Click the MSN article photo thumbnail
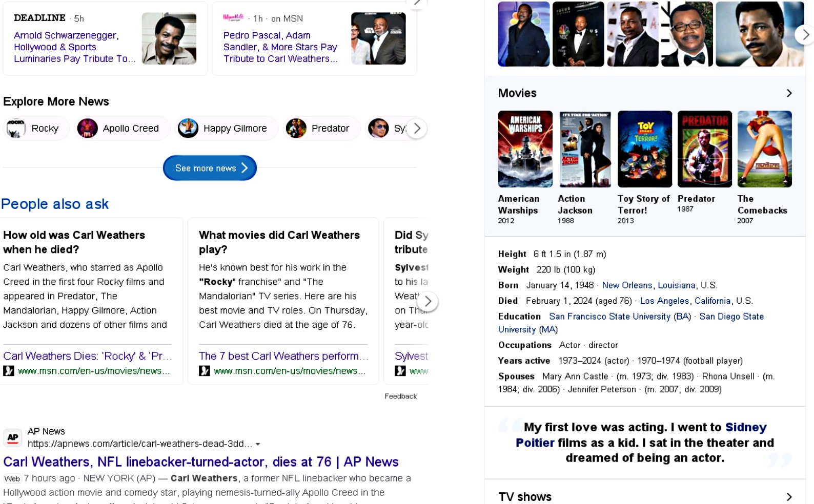Image resolution: width=814 pixels, height=504 pixels. (378, 38)
